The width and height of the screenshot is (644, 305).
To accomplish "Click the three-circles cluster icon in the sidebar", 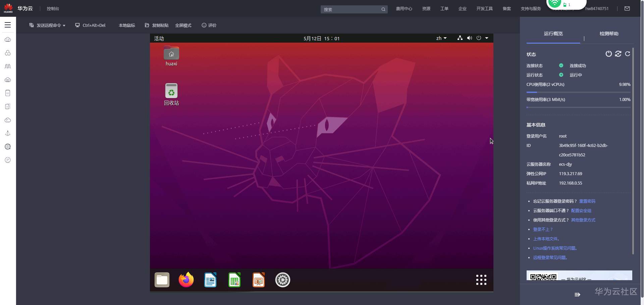I will click(x=8, y=53).
